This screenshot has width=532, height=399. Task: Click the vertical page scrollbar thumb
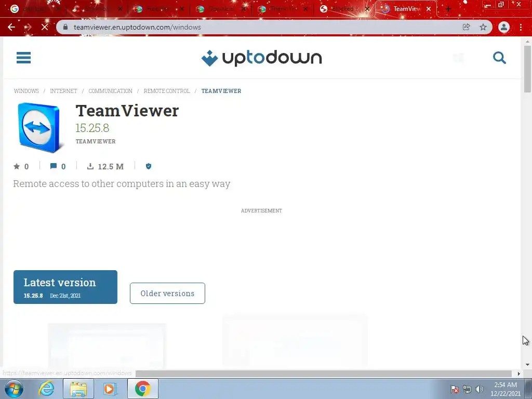(x=527, y=69)
